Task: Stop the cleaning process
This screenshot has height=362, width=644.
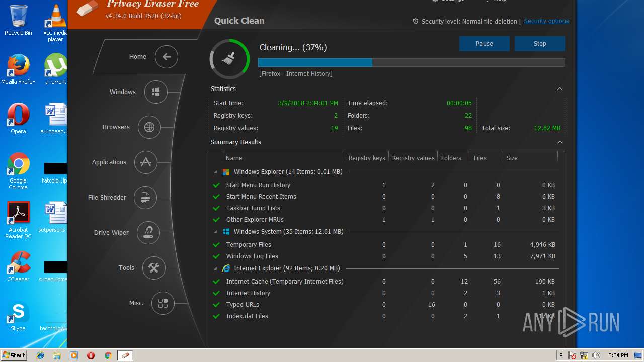Action: tap(540, 44)
